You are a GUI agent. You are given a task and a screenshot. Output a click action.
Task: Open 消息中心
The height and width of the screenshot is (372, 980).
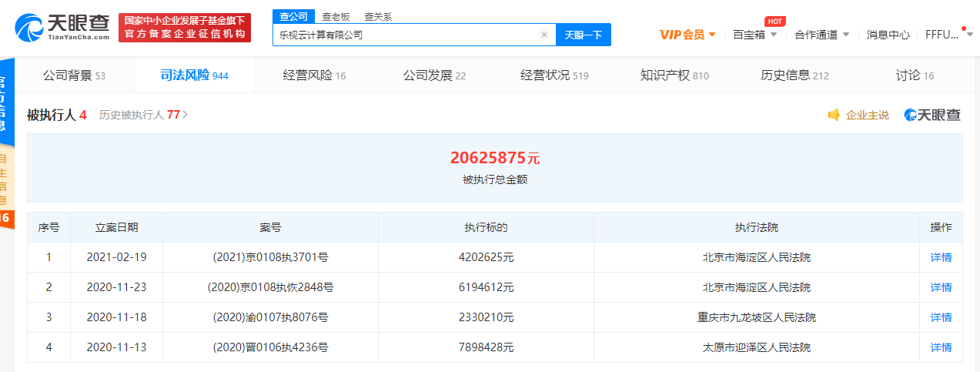pos(888,35)
